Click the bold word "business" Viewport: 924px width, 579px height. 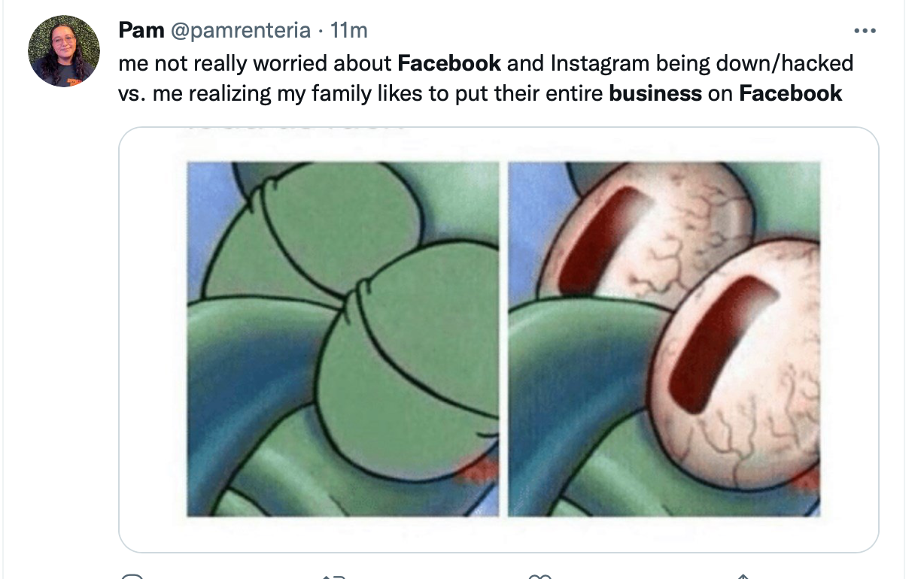coord(655,93)
